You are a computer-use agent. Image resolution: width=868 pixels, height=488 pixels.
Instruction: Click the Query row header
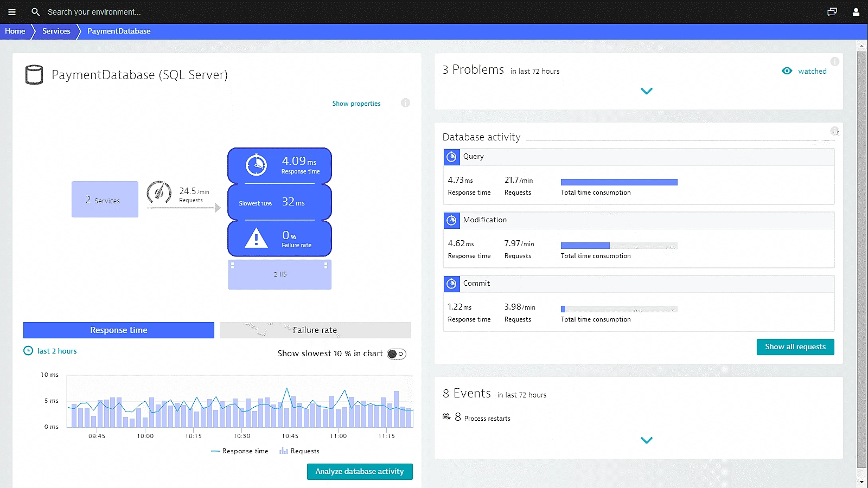pyautogui.click(x=639, y=157)
